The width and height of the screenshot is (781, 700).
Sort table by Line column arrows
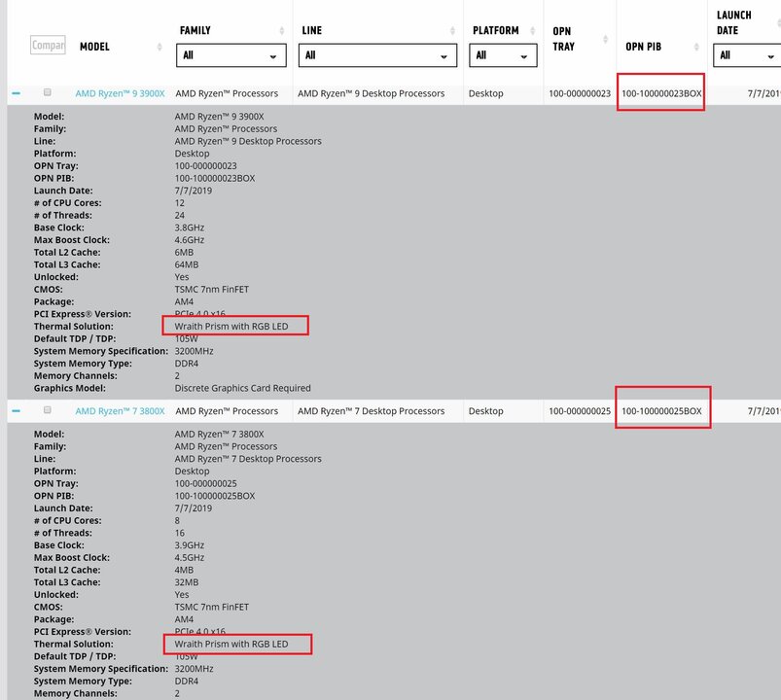point(453,31)
